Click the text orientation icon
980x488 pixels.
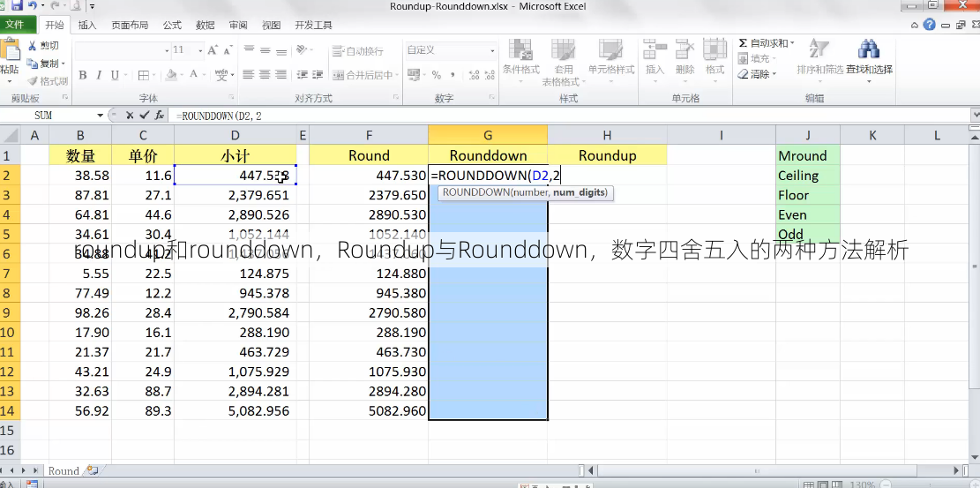tap(302, 49)
